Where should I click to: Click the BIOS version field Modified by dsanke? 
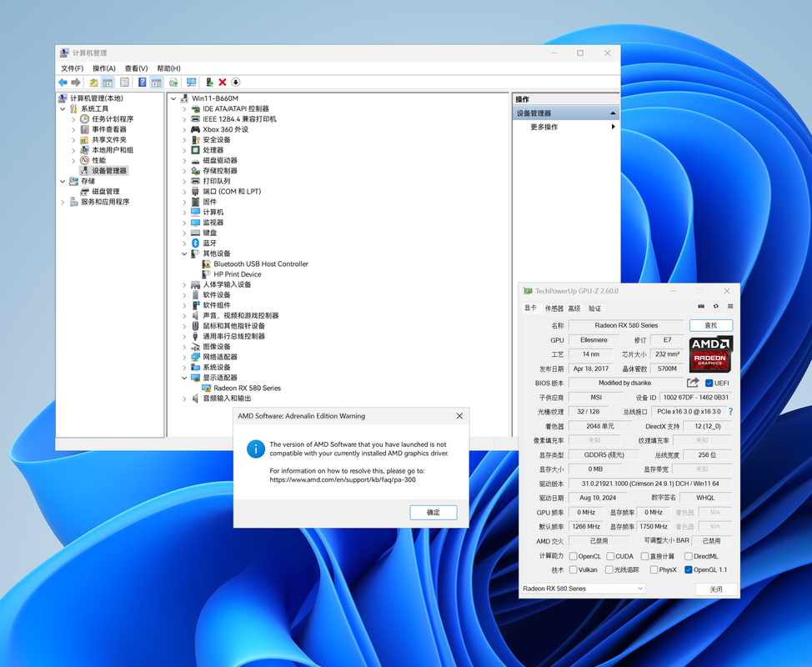coord(625,383)
